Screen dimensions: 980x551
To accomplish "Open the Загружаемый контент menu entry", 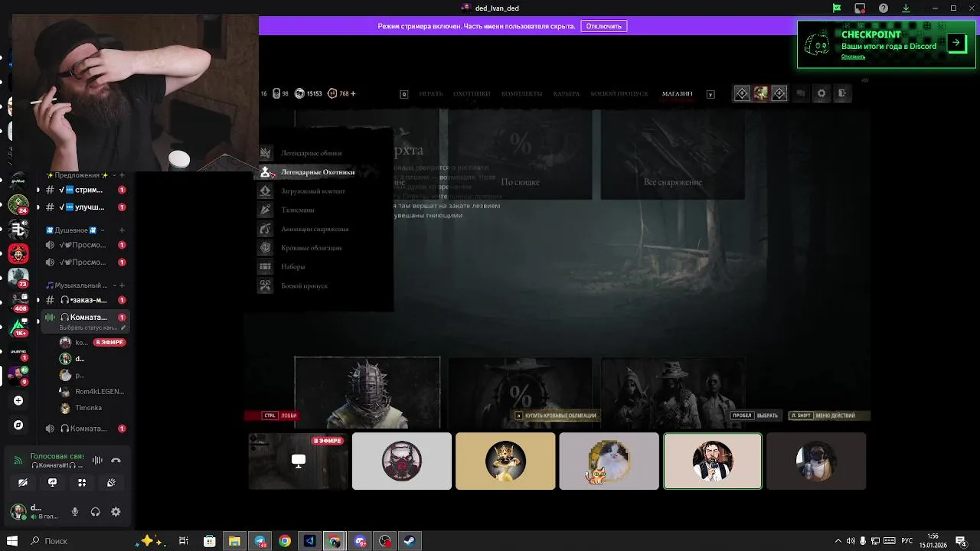I will 313,191.
